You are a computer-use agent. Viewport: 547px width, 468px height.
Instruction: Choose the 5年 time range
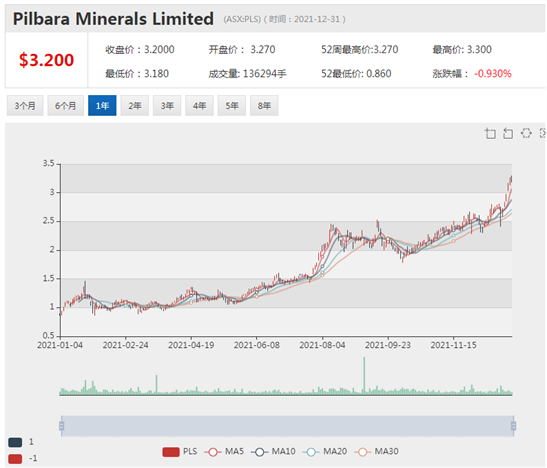232,105
